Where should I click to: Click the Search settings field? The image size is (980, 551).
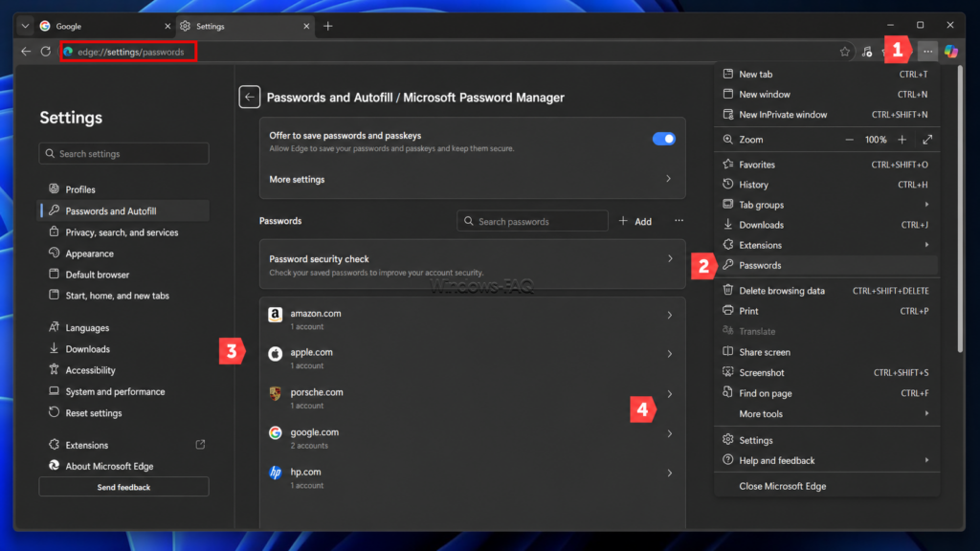coord(123,154)
